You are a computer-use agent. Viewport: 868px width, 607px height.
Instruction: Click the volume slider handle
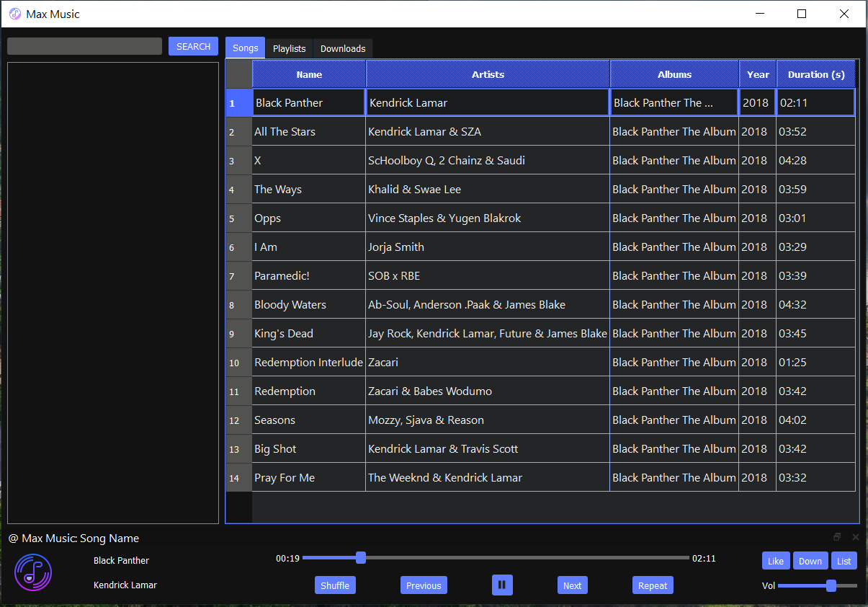click(831, 585)
